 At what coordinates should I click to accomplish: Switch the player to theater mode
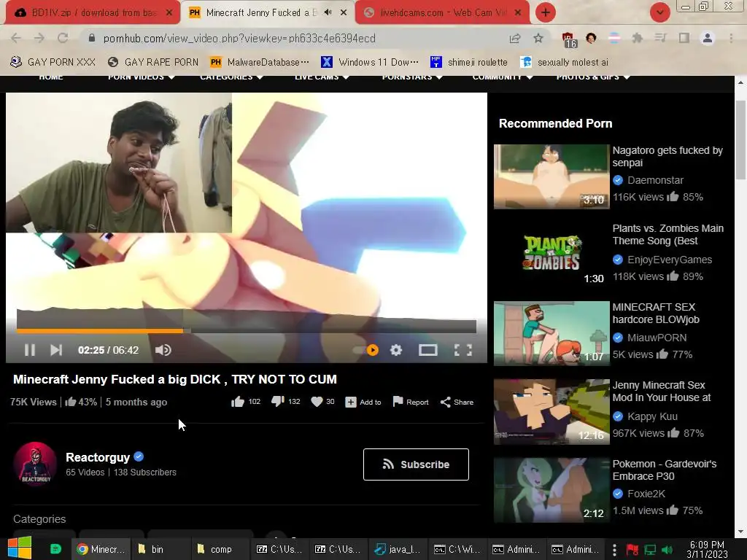coord(427,350)
